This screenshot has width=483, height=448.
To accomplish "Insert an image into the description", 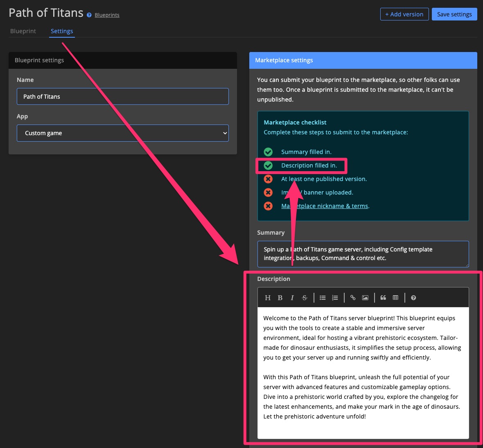I will [365, 298].
